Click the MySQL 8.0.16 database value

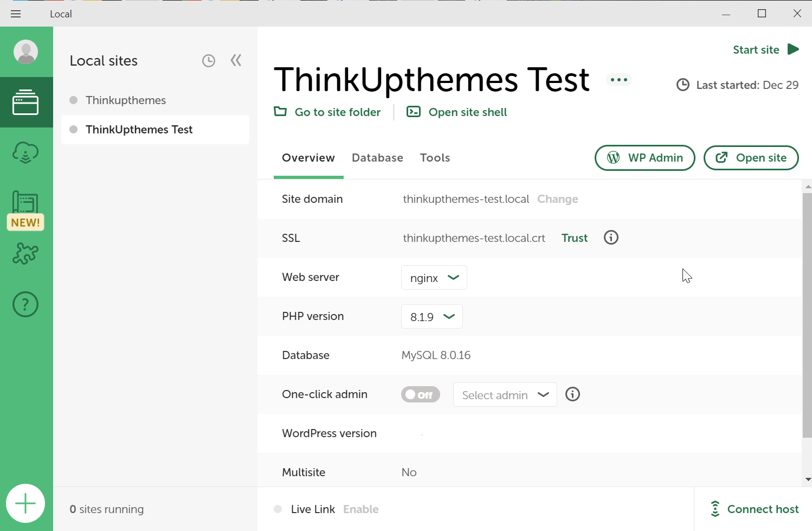(436, 355)
